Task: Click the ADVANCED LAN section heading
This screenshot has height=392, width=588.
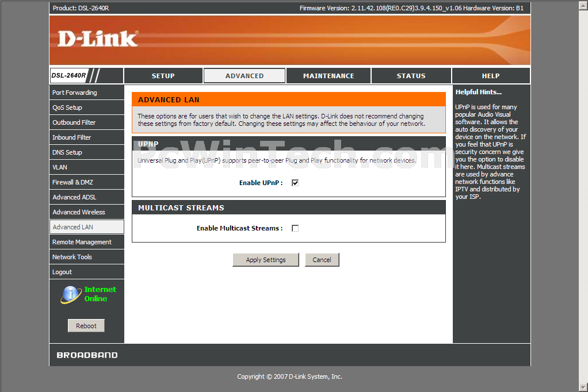Action: 169,99
